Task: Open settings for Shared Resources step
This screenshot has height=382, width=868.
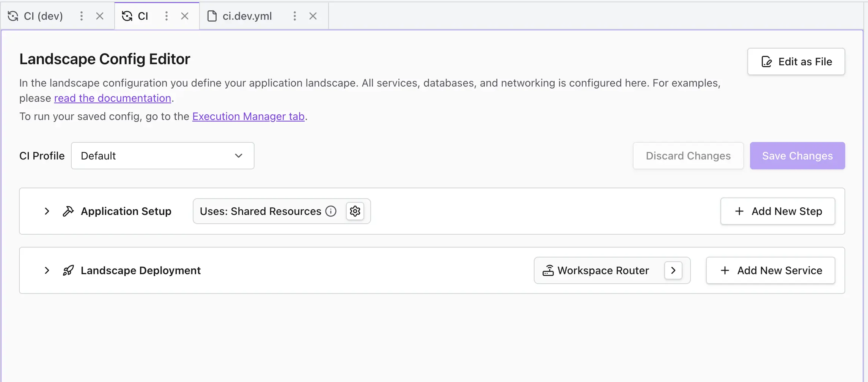Action: pyautogui.click(x=355, y=211)
